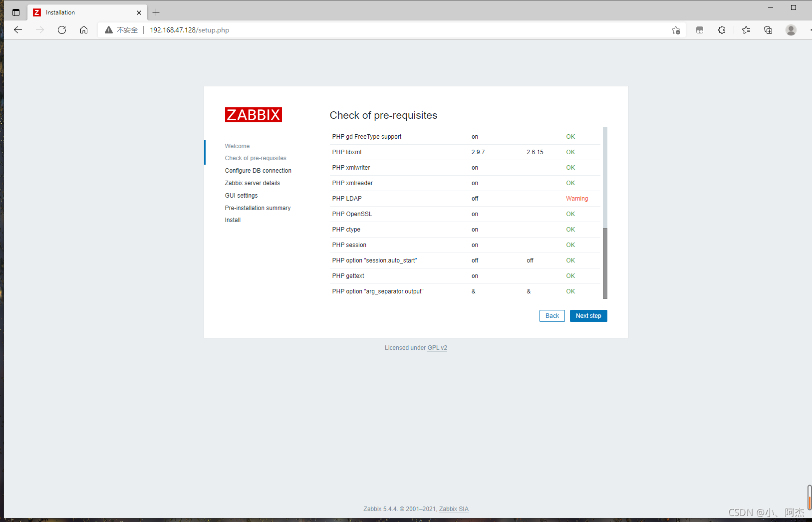Viewport: 812px width, 522px height.
Task: Click the PHP xmlwriter row label
Action: click(351, 168)
